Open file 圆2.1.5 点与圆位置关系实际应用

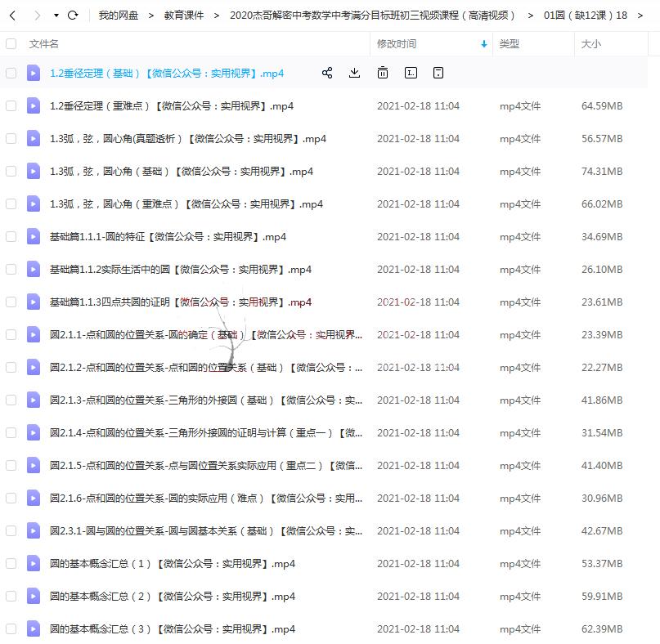tap(206, 466)
